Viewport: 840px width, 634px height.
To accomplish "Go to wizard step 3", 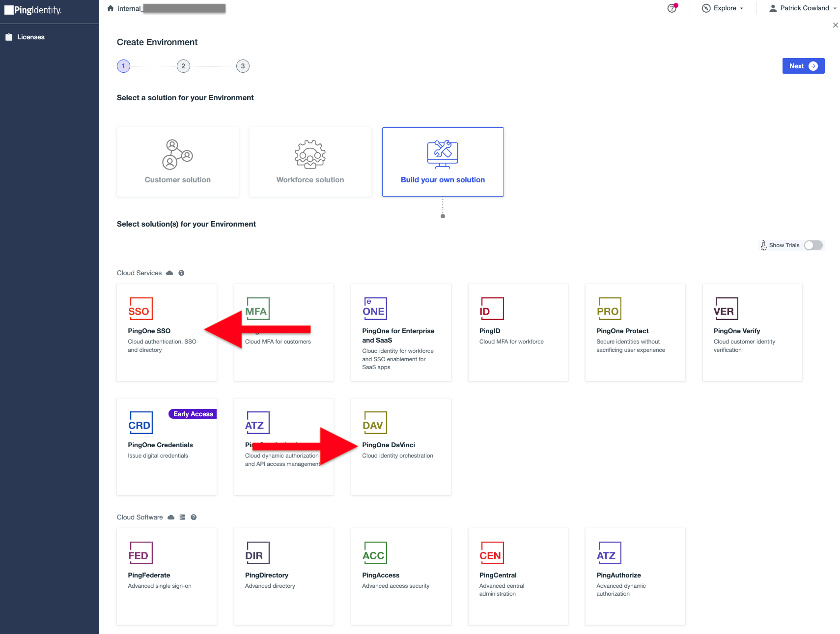I will (x=243, y=66).
